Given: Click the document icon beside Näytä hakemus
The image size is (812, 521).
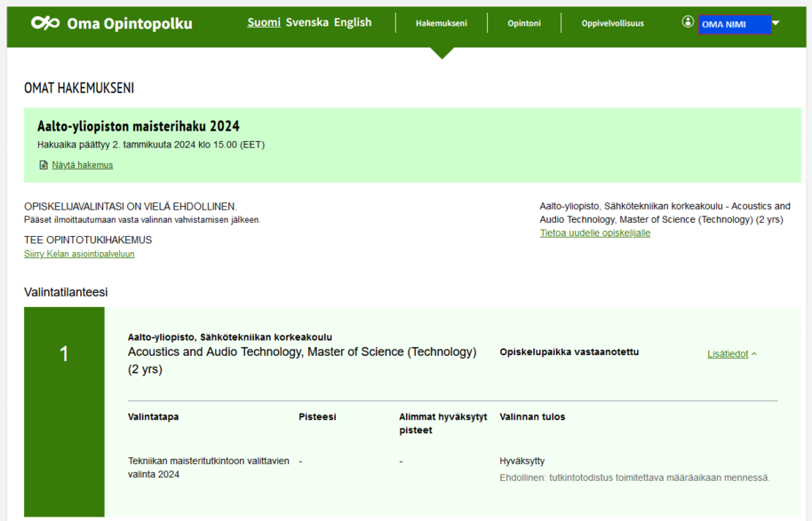Looking at the screenshot, I should [44, 165].
